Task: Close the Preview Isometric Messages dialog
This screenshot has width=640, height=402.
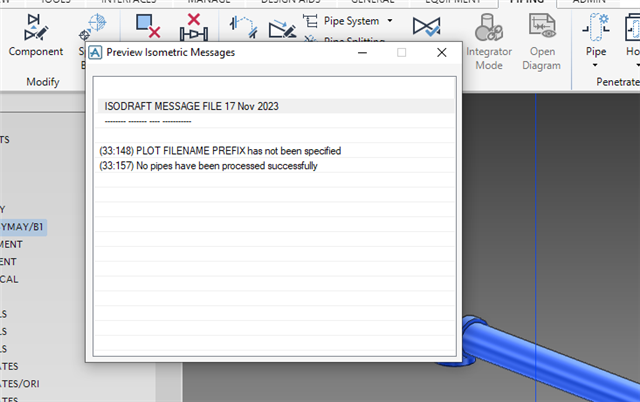Action: click(442, 53)
